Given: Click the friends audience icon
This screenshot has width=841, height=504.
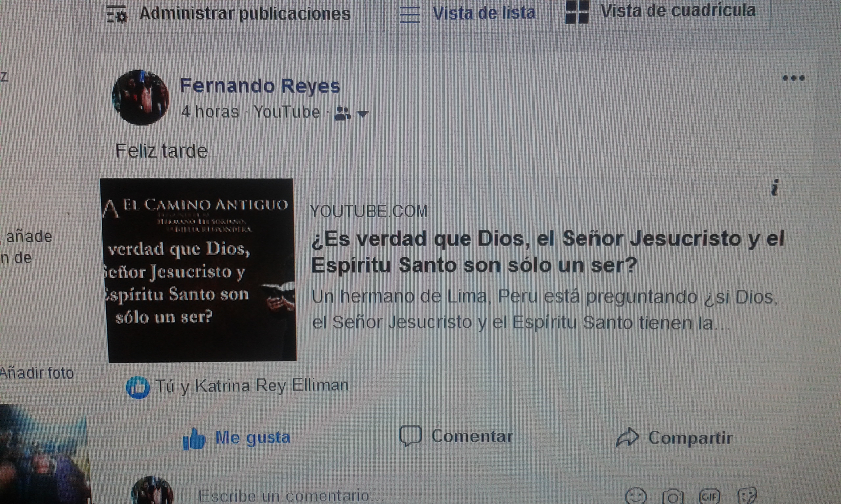Looking at the screenshot, I should tap(342, 114).
